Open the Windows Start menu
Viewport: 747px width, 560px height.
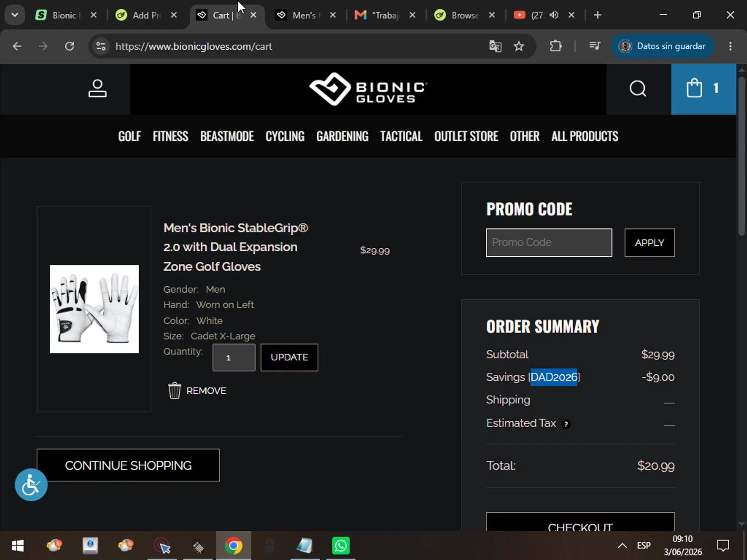17,546
